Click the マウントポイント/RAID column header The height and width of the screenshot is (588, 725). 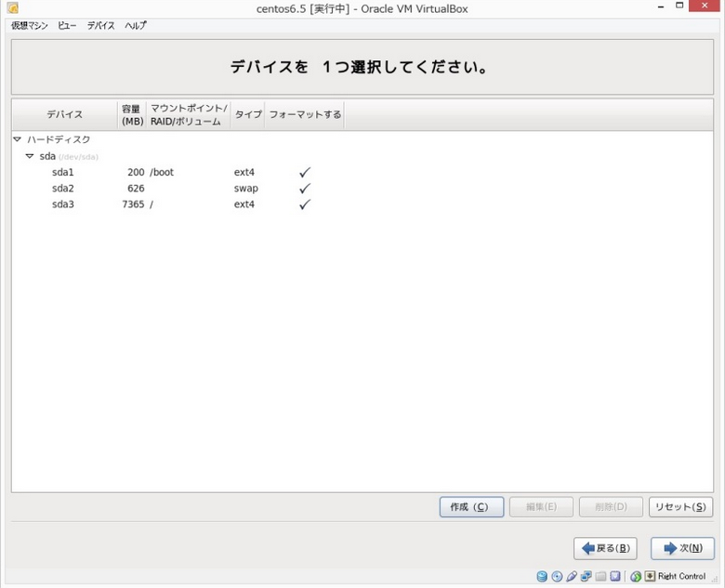(189, 114)
